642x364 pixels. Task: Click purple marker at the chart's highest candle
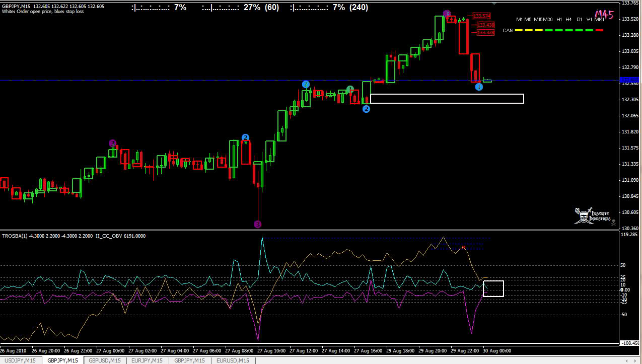[447, 13]
